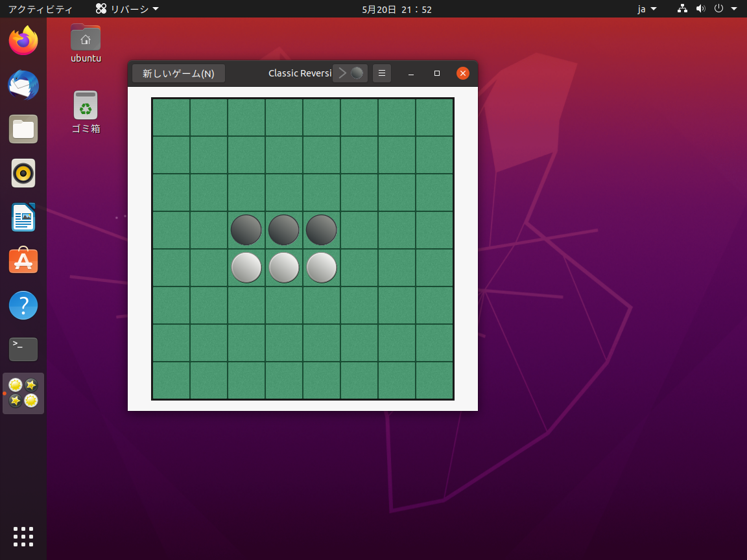This screenshot has height=560, width=747.
Task: Select the bottom-right corner board square
Action: coord(434,380)
